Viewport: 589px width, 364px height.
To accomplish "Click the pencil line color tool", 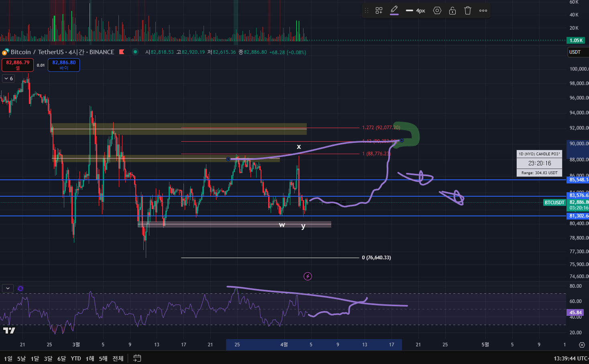I will (x=394, y=10).
